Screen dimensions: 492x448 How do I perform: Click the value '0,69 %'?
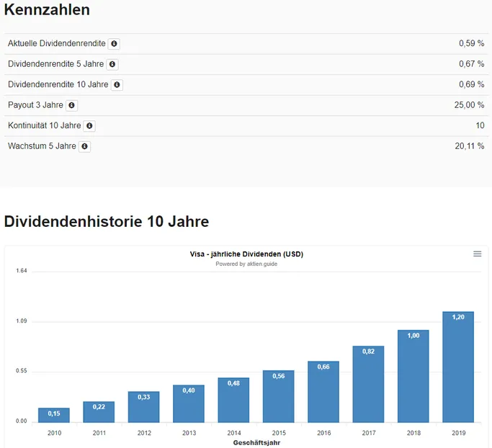(x=472, y=84)
